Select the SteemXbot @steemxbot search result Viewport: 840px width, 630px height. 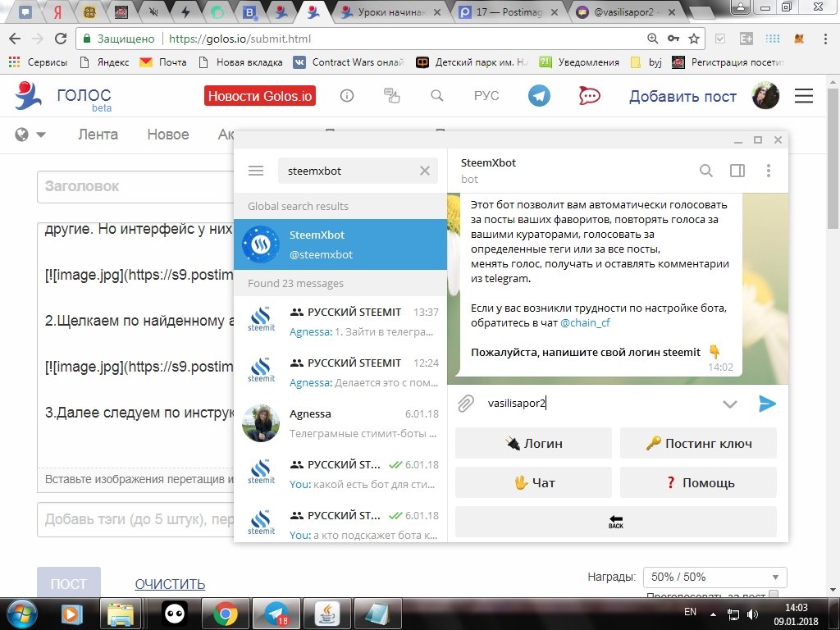[x=340, y=244]
